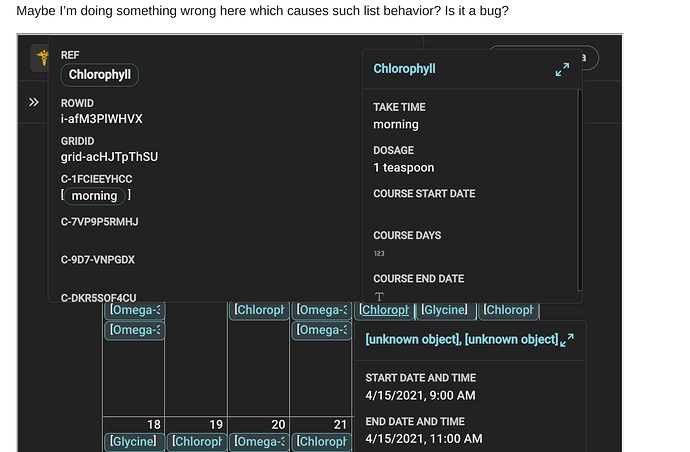Expand the Chlorophyll popup to full view
Image resolution: width=690 pixels, height=452 pixels.
coord(562,69)
